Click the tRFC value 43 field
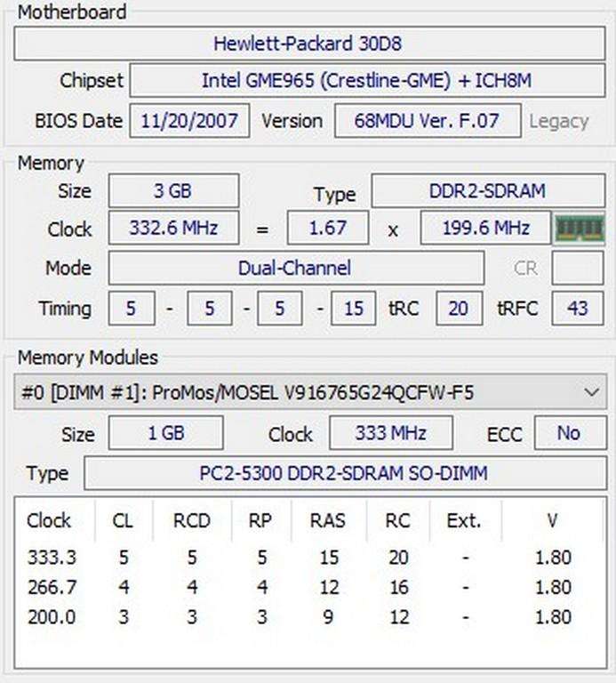616x683 pixels. 578,309
